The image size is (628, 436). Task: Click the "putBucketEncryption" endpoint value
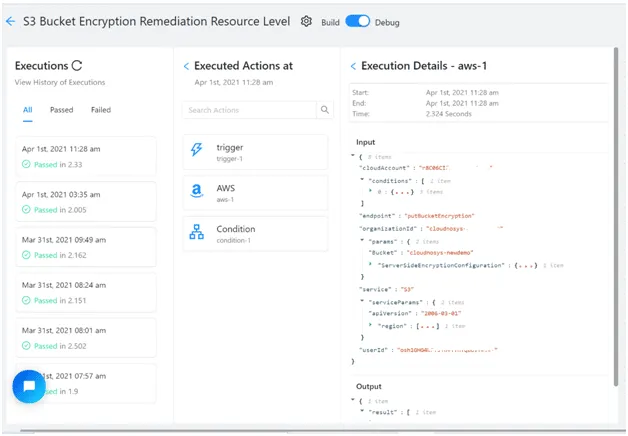(x=439, y=216)
